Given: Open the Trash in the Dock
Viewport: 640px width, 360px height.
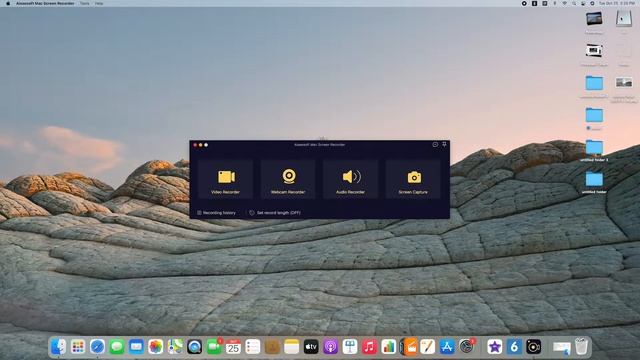Looking at the screenshot, I should (581, 347).
